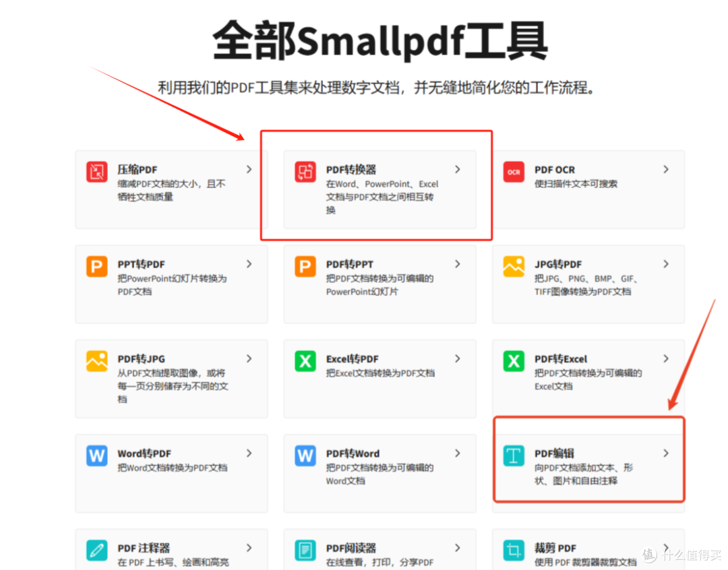Click the chevron on the JPG转PDF card
The image size is (728, 570).
(x=666, y=264)
